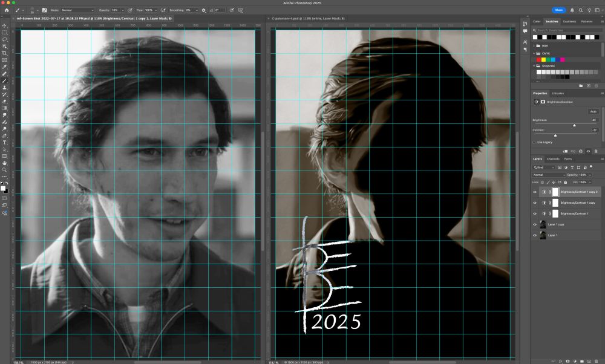Hide the Layer 1 copy layer
This screenshot has width=605, height=364.
[535, 224]
